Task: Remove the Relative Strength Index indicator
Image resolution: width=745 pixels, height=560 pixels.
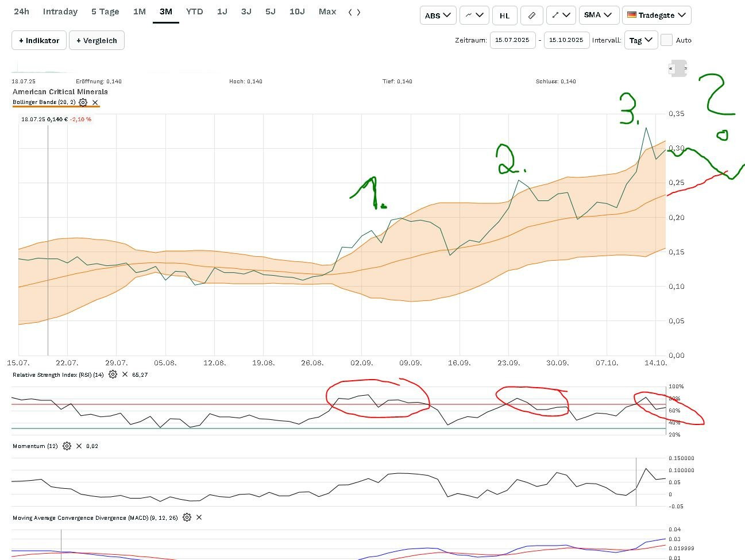Action: point(125,374)
